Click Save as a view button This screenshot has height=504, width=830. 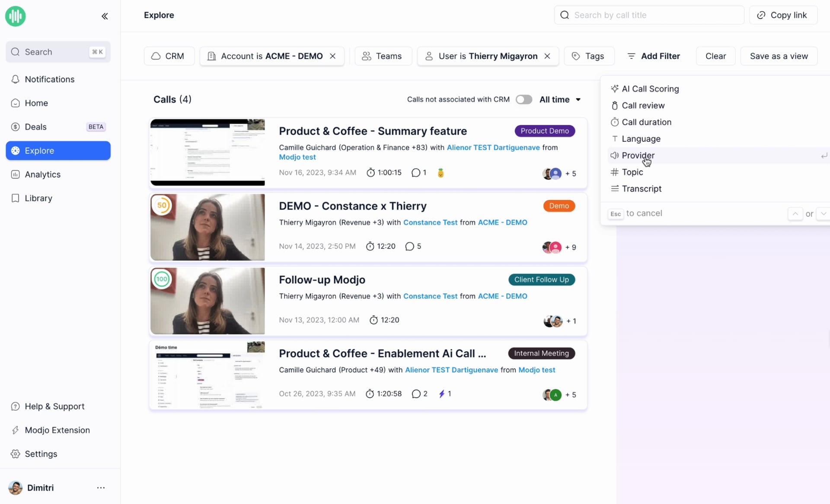[779, 56]
